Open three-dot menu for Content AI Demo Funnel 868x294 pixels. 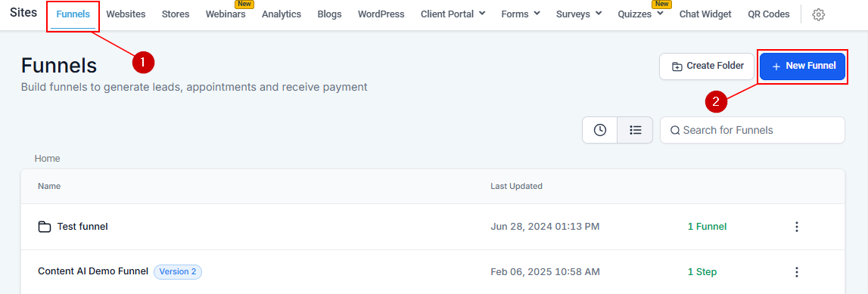tap(797, 272)
